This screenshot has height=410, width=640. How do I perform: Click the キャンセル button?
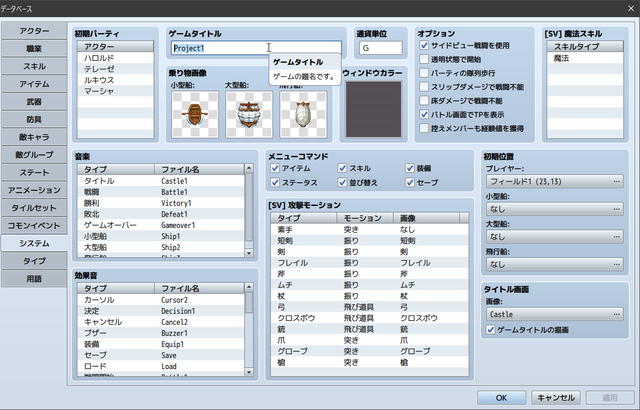[556, 398]
